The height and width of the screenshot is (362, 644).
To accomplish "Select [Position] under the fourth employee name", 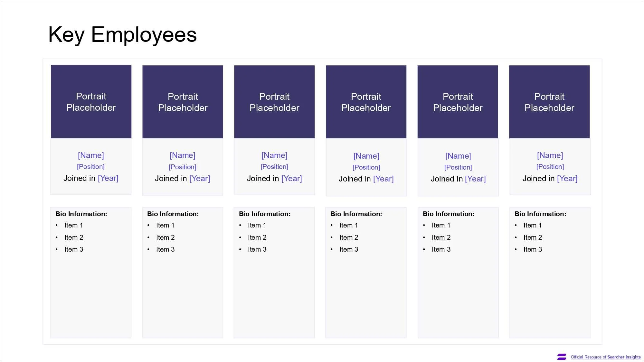I will [366, 167].
